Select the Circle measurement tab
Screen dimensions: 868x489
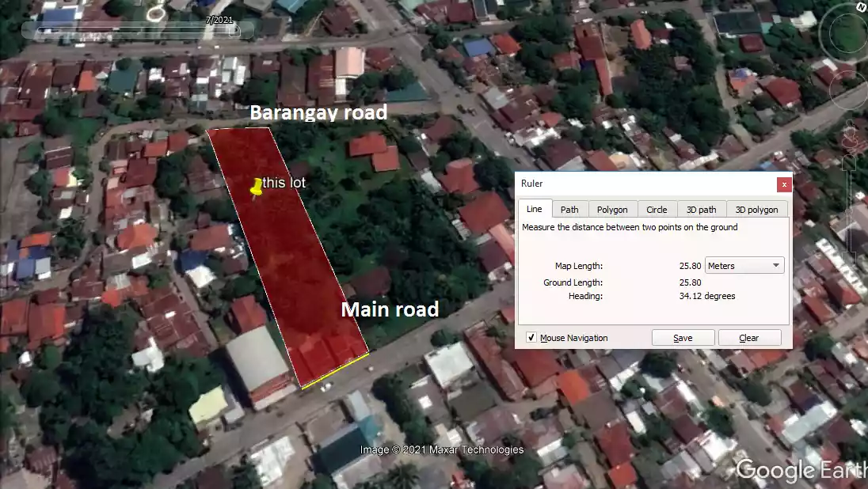point(657,209)
